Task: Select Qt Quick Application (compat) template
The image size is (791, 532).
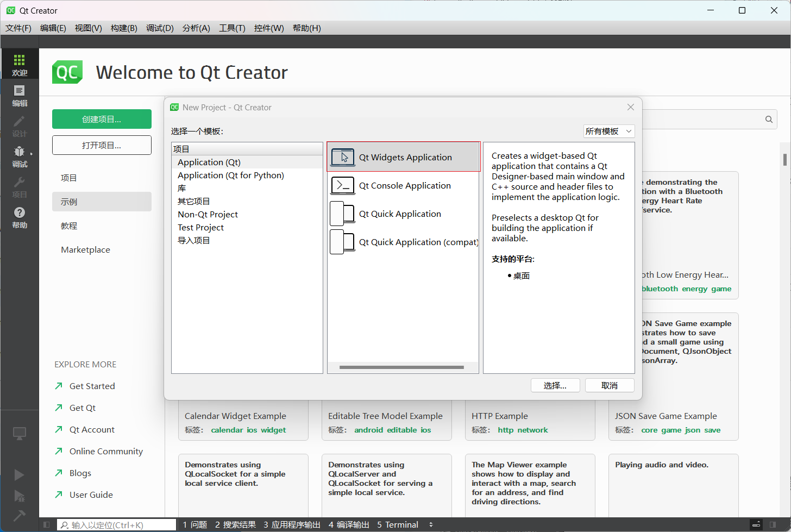Action: [403, 242]
